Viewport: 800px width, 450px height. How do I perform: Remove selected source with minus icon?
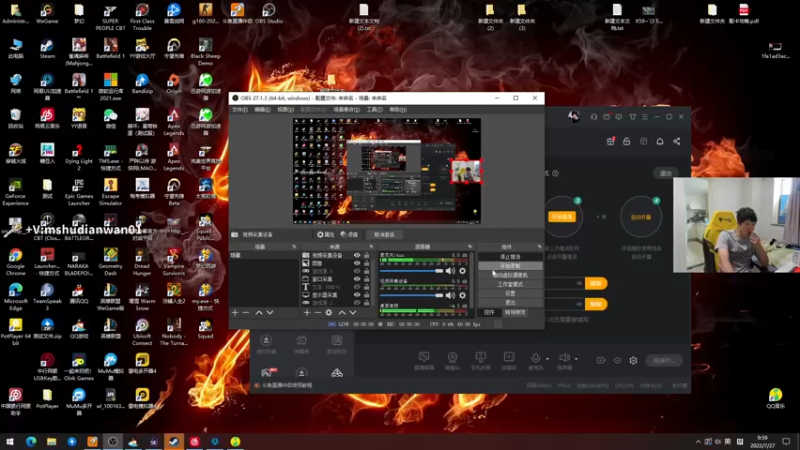tap(317, 312)
